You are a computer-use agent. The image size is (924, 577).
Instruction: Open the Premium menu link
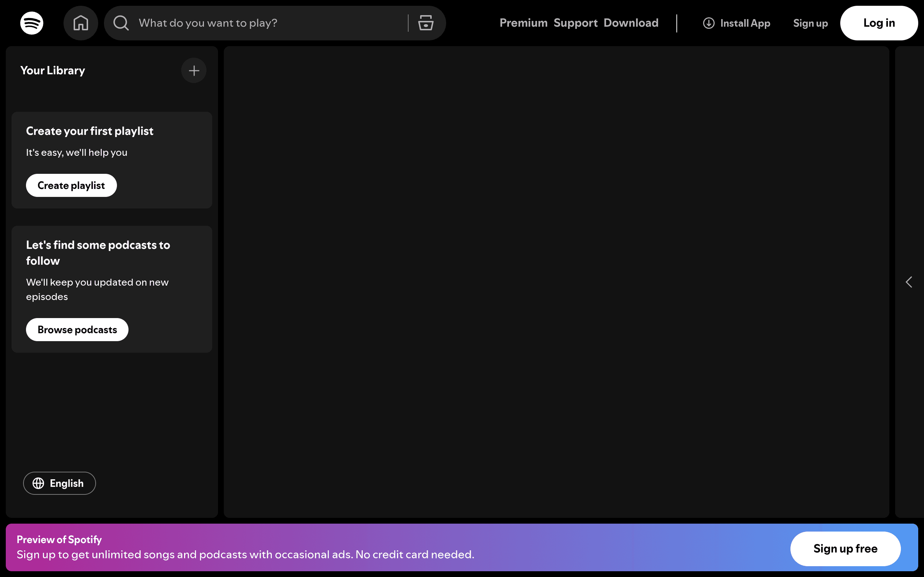[x=523, y=23]
